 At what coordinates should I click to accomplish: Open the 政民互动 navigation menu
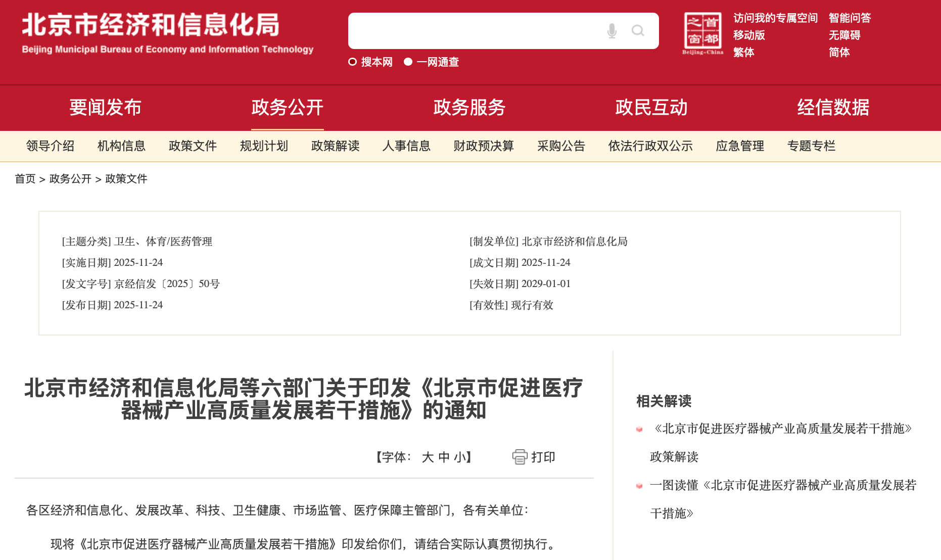(x=651, y=108)
